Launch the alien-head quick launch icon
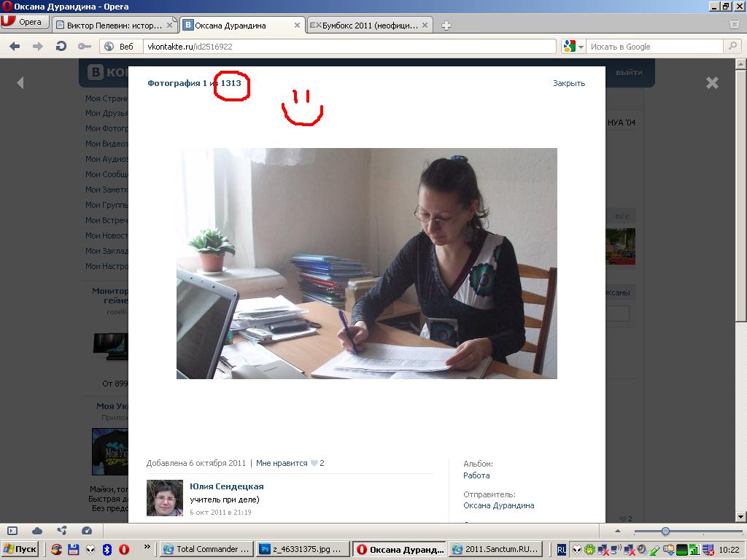Screen dimensions: 747x560 [x=90, y=549]
